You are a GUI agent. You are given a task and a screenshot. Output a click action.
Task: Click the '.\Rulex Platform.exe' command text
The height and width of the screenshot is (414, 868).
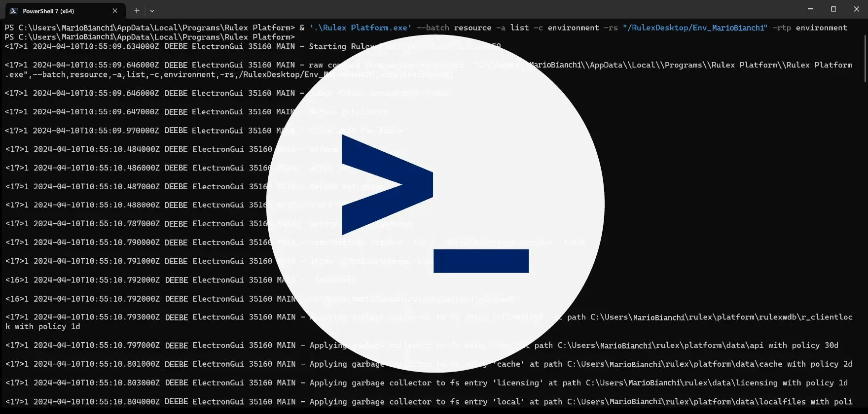pos(360,28)
